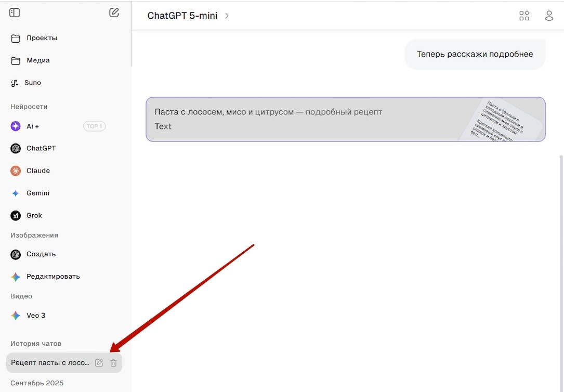
Task: Open Редактировать image editing option
Action: 53,277
